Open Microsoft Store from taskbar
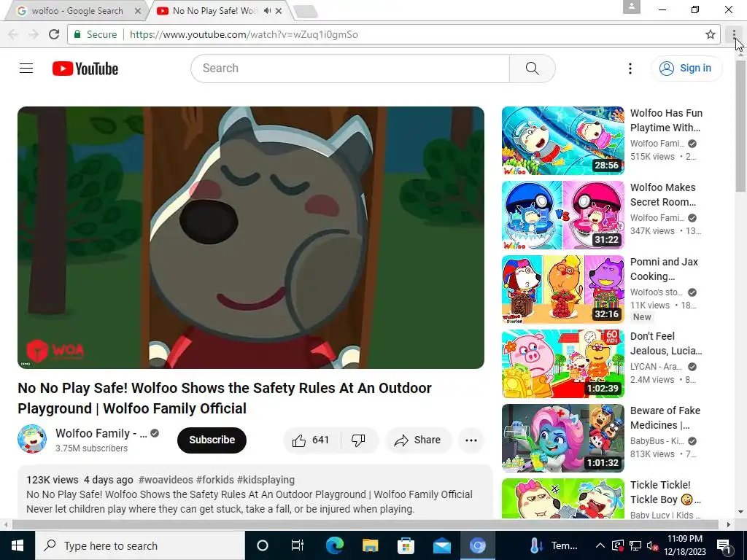The width and height of the screenshot is (747, 560). [406, 545]
